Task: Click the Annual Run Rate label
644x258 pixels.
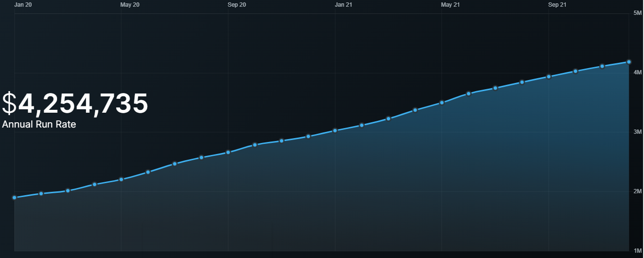Action: pos(39,124)
